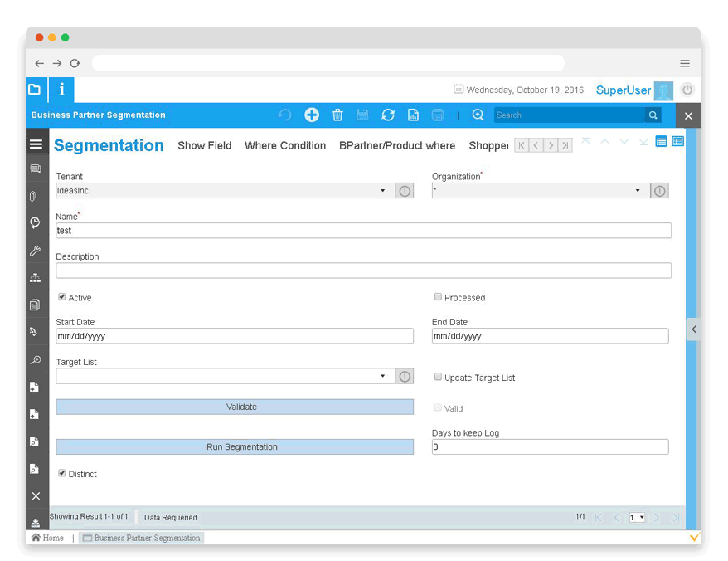The image size is (728, 561).
Task: Enable the Processed checkbox
Action: (x=438, y=297)
